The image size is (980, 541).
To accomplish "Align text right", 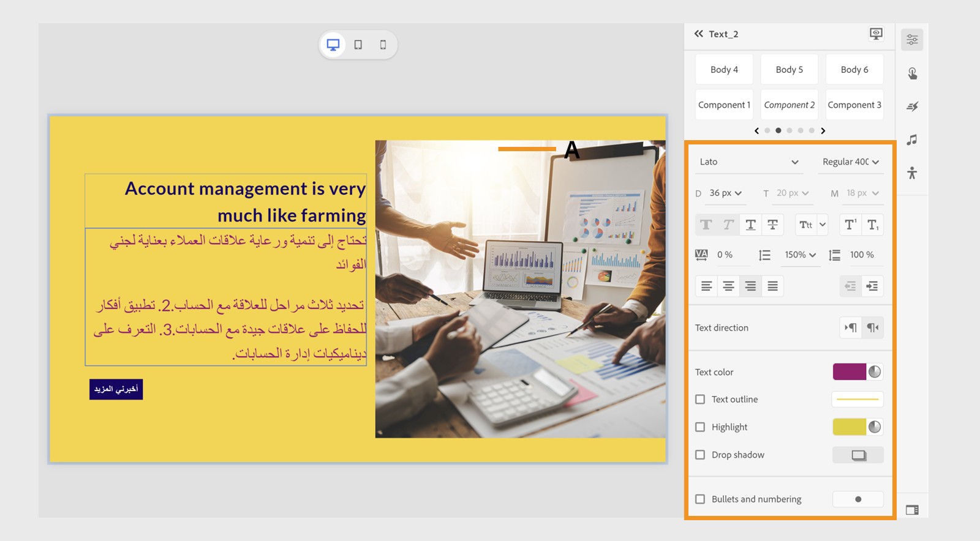I will [x=750, y=286].
